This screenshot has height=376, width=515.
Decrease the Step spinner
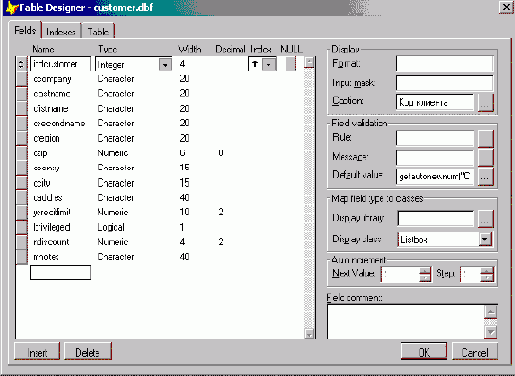487,278
